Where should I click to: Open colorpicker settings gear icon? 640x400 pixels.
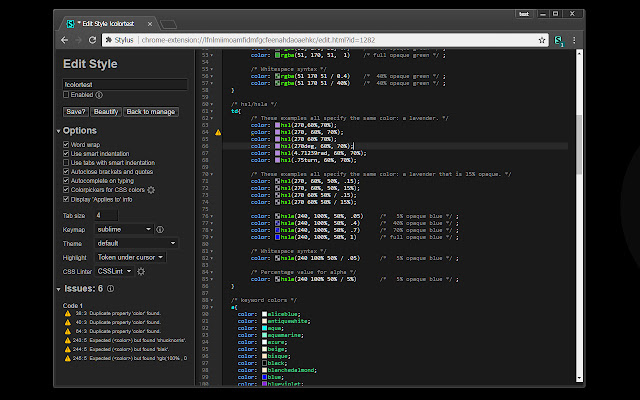point(151,189)
